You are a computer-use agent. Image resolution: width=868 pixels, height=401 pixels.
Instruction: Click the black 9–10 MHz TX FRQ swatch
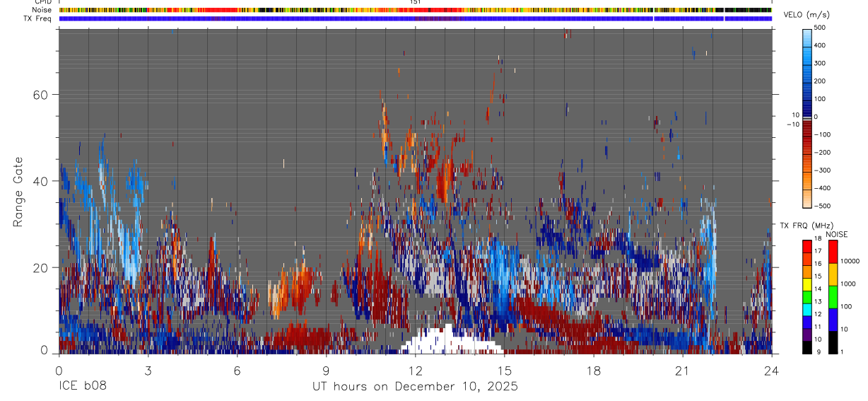pyautogui.click(x=807, y=347)
